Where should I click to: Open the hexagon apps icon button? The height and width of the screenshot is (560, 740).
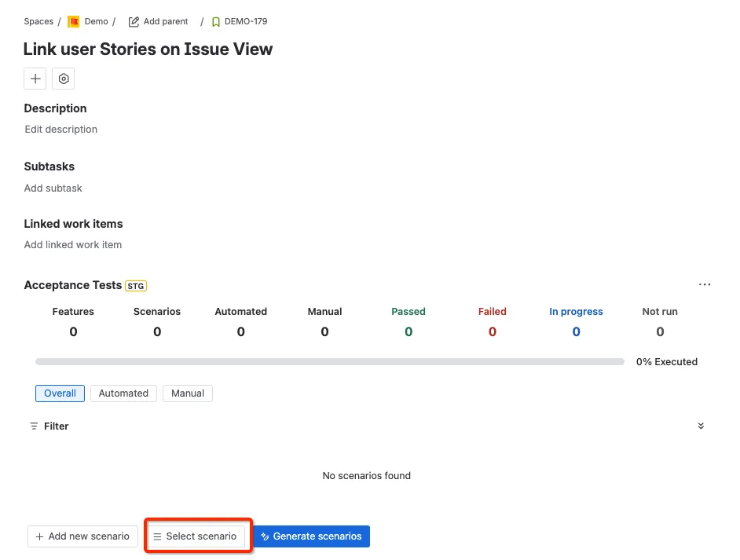pyautogui.click(x=64, y=79)
